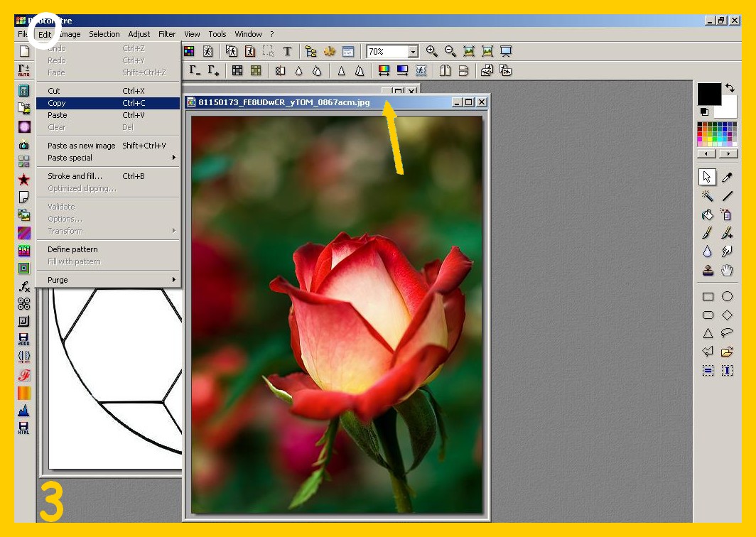Image resolution: width=756 pixels, height=537 pixels.
Task: Activate the Rectangle selection shape
Action: (x=708, y=296)
